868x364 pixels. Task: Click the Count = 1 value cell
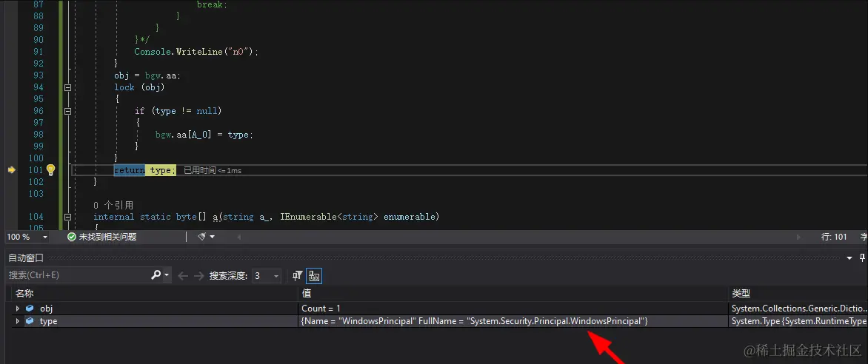pyautogui.click(x=513, y=308)
